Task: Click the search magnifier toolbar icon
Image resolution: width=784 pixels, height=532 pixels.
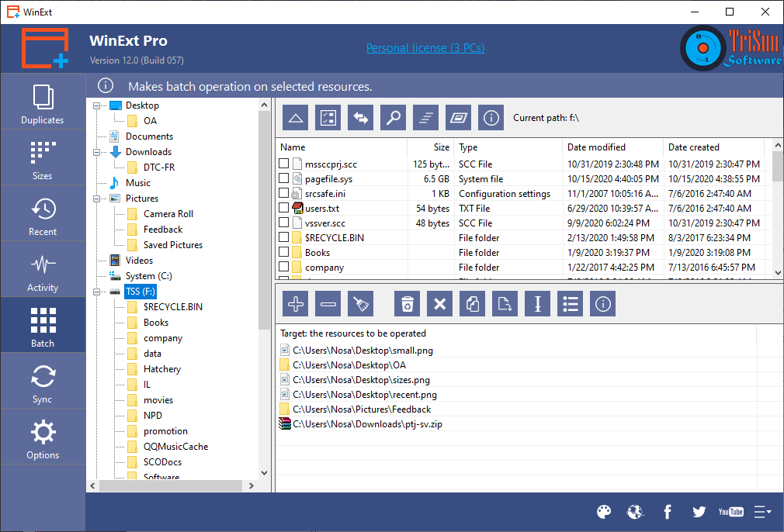Action: (x=393, y=118)
